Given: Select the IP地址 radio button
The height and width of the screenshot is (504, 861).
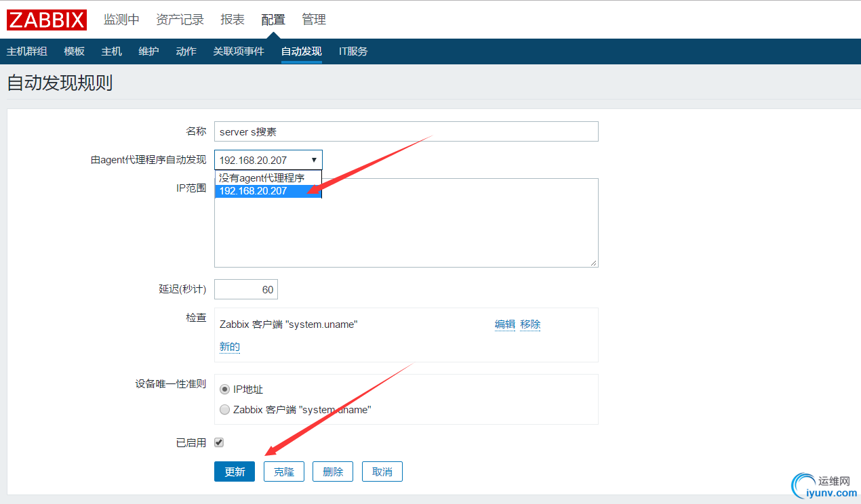Looking at the screenshot, I should pos(225,390).
